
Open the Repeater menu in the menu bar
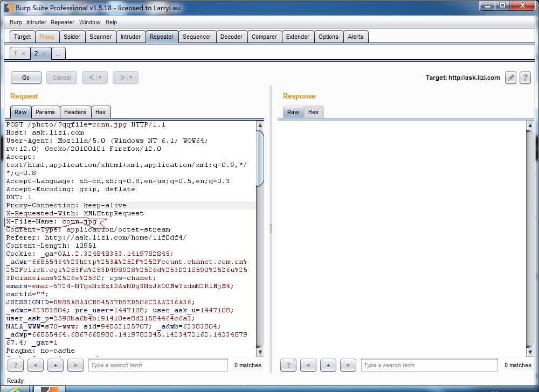(62, 22)
